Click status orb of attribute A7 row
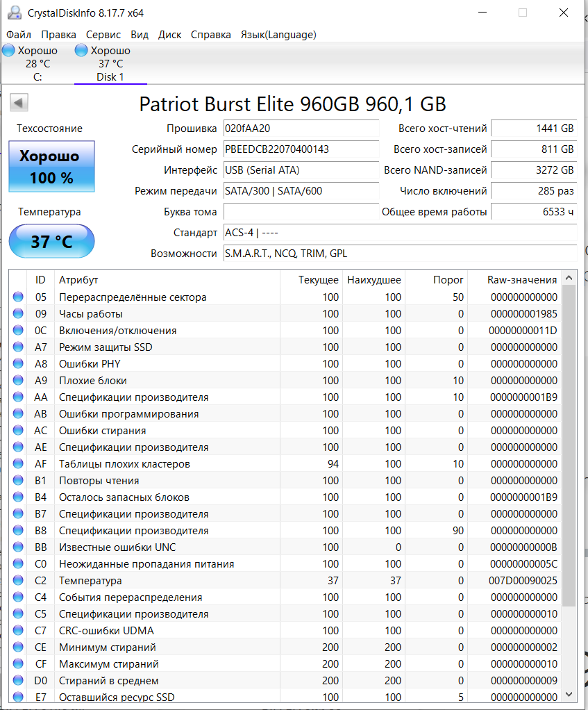 18,347
